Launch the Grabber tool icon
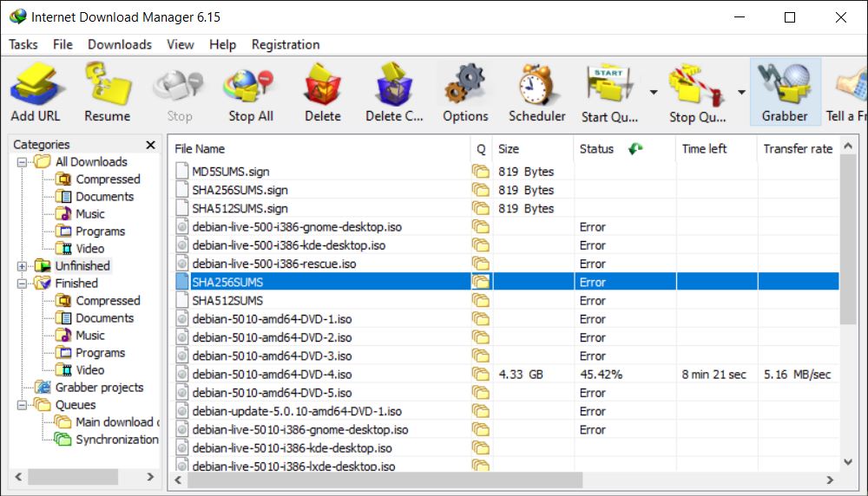The height and width of the screenshot is (496, 868). (x=785, y=85)
